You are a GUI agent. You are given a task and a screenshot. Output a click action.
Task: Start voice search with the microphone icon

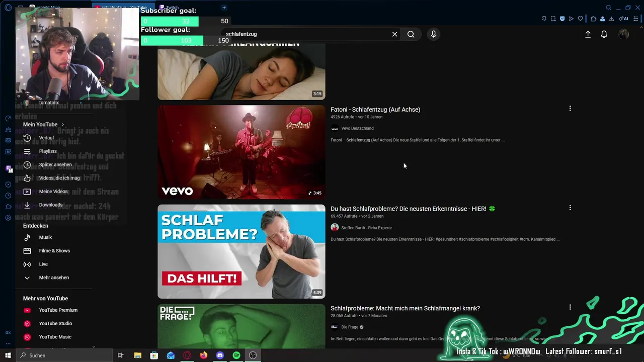point(434,34)
